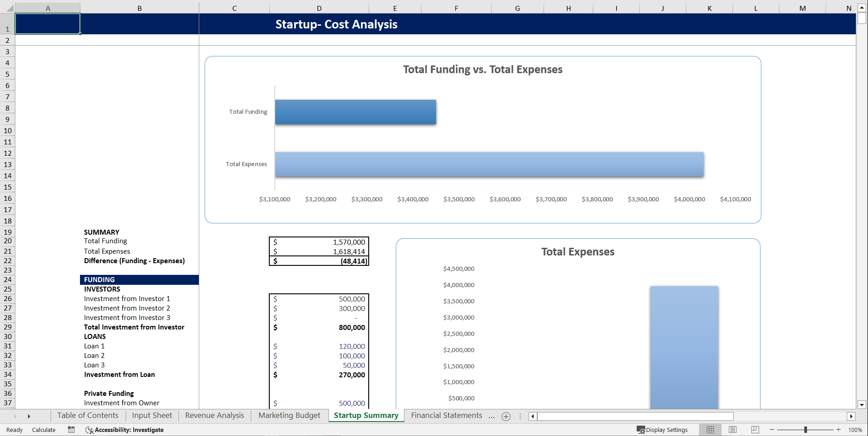
Task: Click Investment from Owner label
Action: coord(122,403)
